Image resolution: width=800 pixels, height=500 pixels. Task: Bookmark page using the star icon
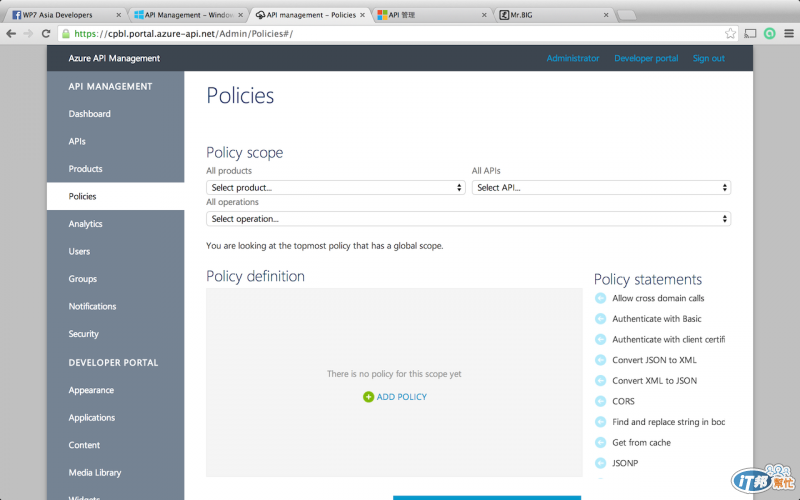[730, 34]
